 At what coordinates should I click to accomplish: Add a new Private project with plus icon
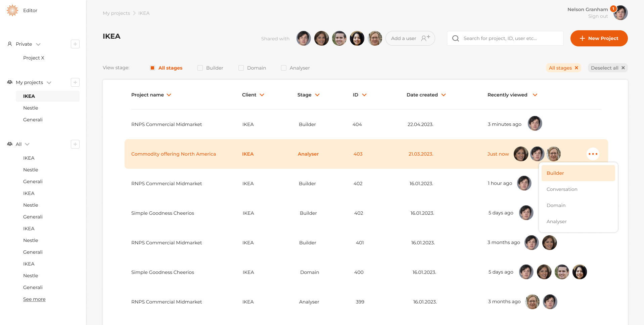tap(75, 44)
